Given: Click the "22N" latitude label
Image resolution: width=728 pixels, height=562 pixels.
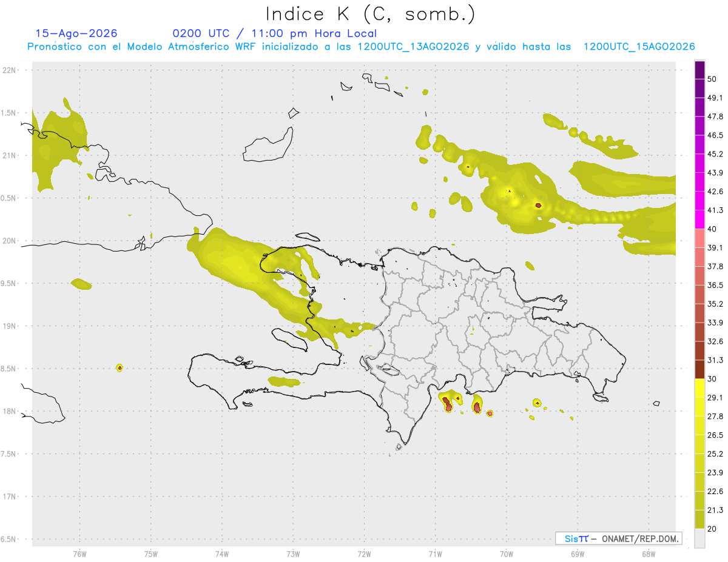Looking at the screenshot, I should [x=10, y=70].
